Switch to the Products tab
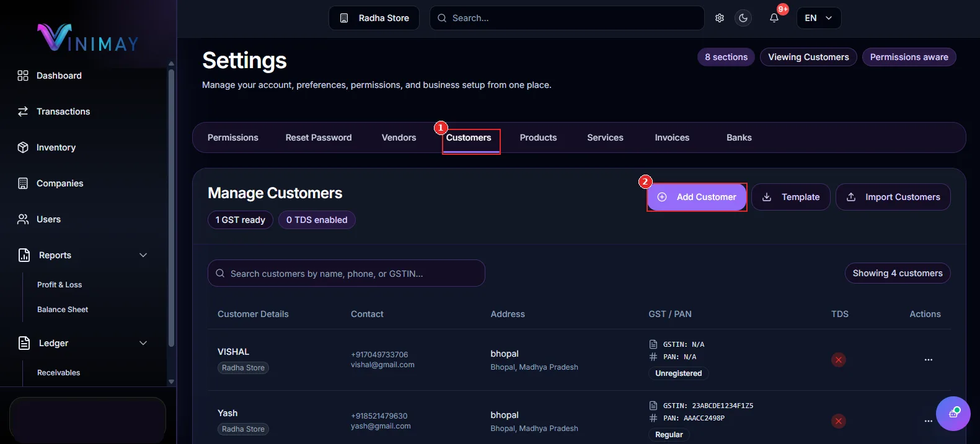 [538, 137]
